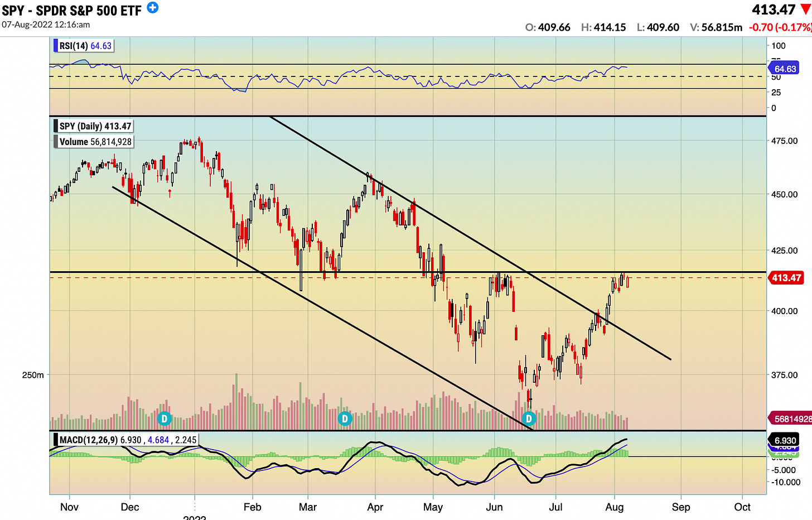Click the Oct label on the time axis
The image size is (812, 520).
(x=742, y=507)
